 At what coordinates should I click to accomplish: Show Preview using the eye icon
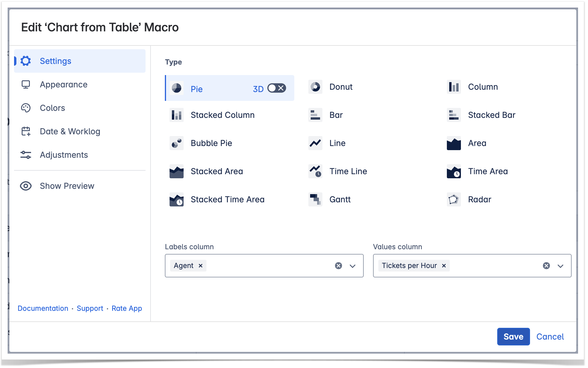pyautogui.click(x=26, y=186)
